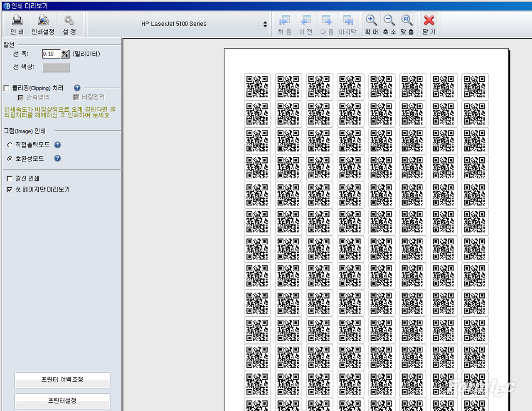This screenshot has height=411, width=532.
Task: Click the line width unit toggle icon
Action: (x=65, y=54)
